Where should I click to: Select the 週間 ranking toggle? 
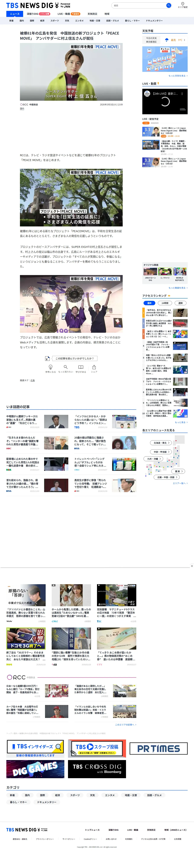[181, 303]
